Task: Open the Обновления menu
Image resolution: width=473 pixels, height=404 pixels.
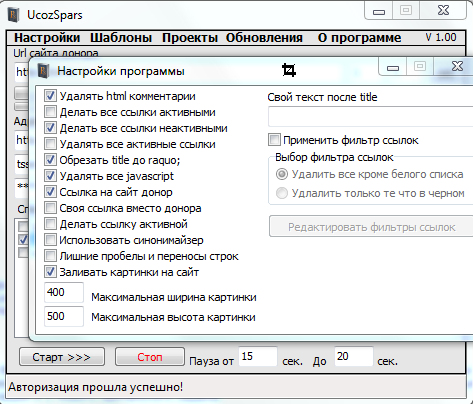Action: (264, 38)
